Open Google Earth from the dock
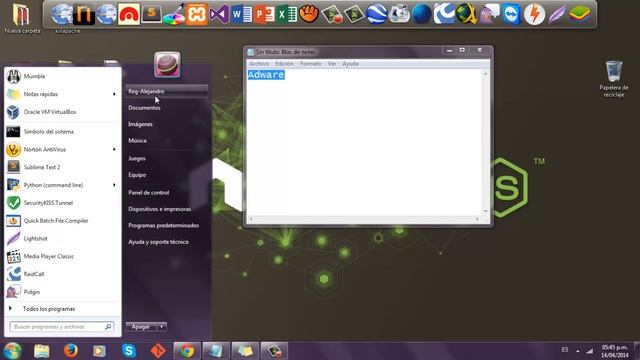Screen dimensions: 640x360 [x=376, y=14]
